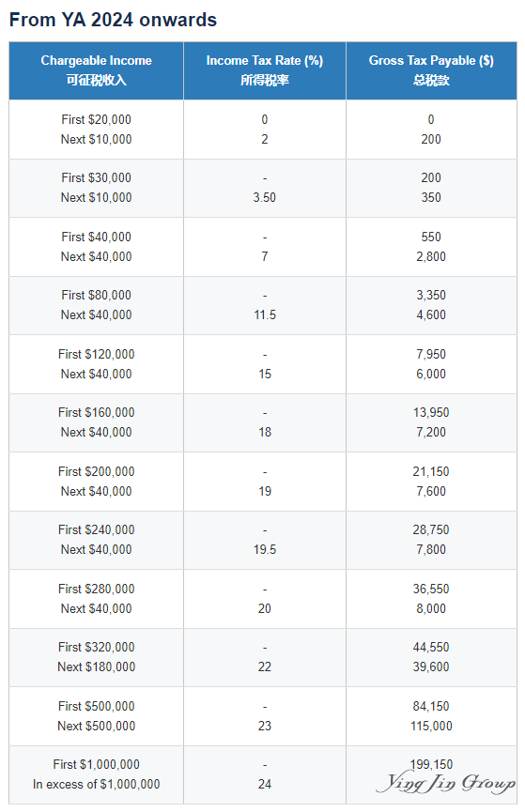Click the 19.5 tax rate value

tap(265, 549)
